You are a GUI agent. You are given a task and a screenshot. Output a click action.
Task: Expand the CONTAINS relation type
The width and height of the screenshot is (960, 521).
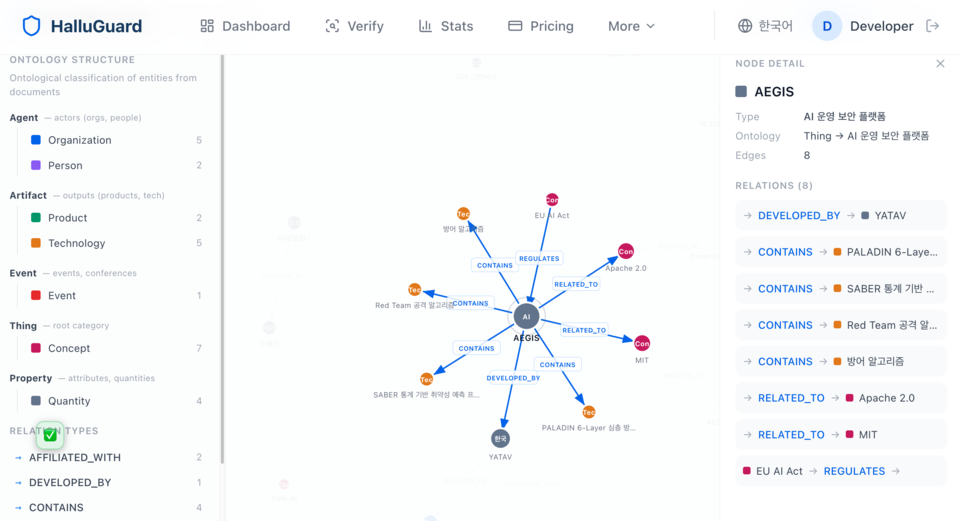tap(56, 507)
